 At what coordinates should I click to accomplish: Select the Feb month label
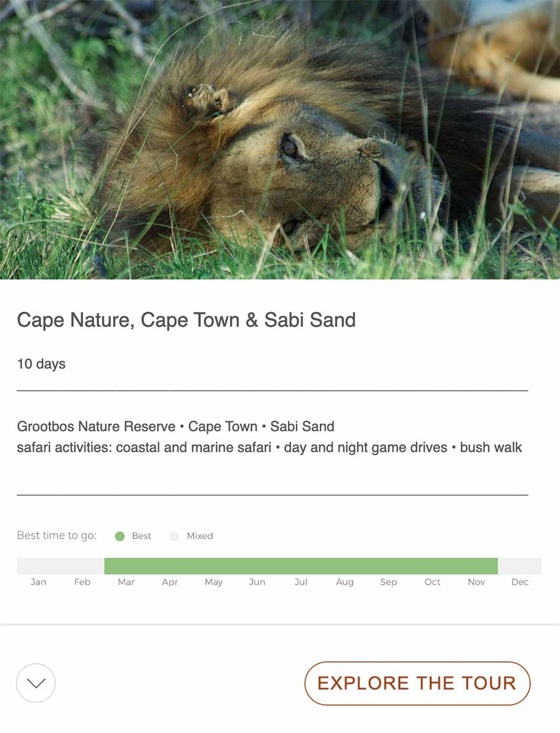pyautogui.click(x=82, y=582)
